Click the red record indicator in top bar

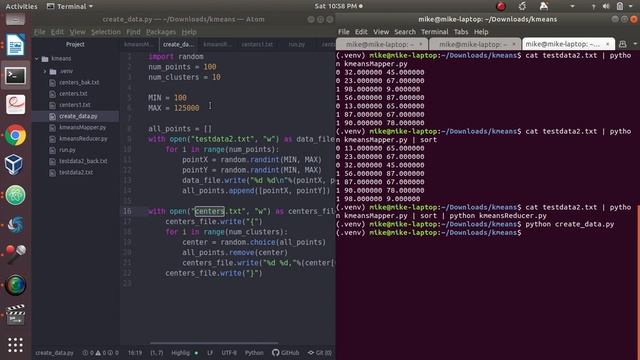pyautogui.click(x=501, y=6)
